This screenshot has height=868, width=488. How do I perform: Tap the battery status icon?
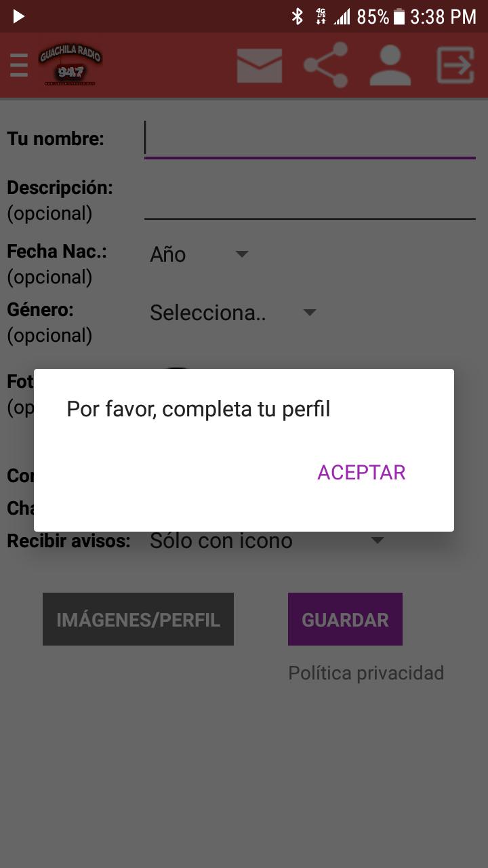click(399, 16)
